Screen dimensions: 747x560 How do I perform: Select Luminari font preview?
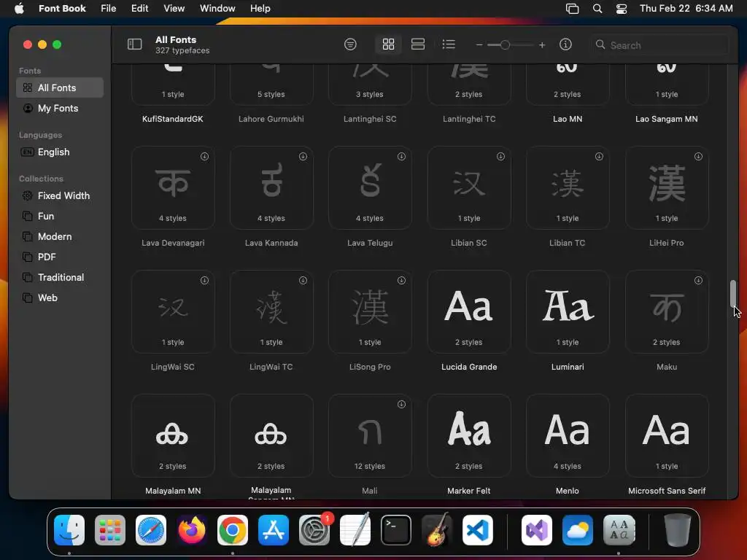[x=568, y=311]
